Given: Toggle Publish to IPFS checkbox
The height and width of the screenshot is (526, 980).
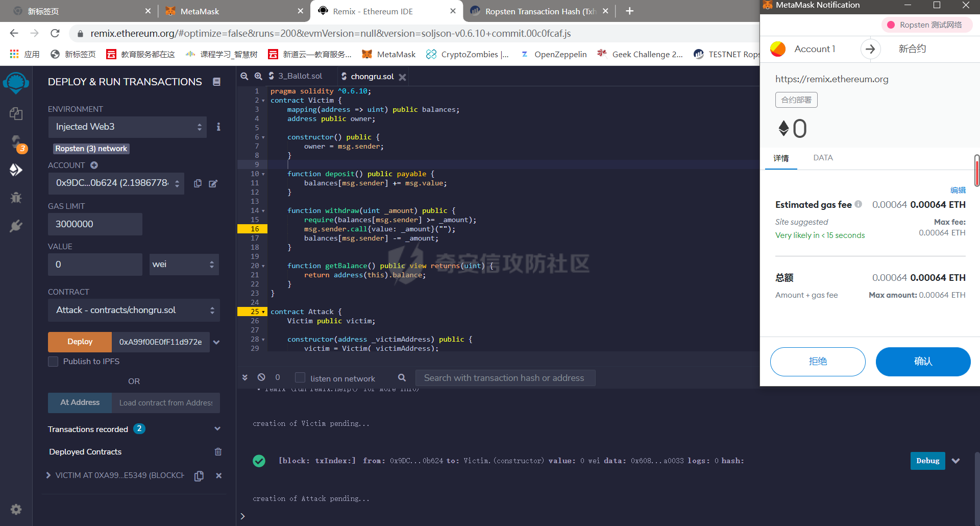Looking at the screenshot, I should (x=53, y=362).
